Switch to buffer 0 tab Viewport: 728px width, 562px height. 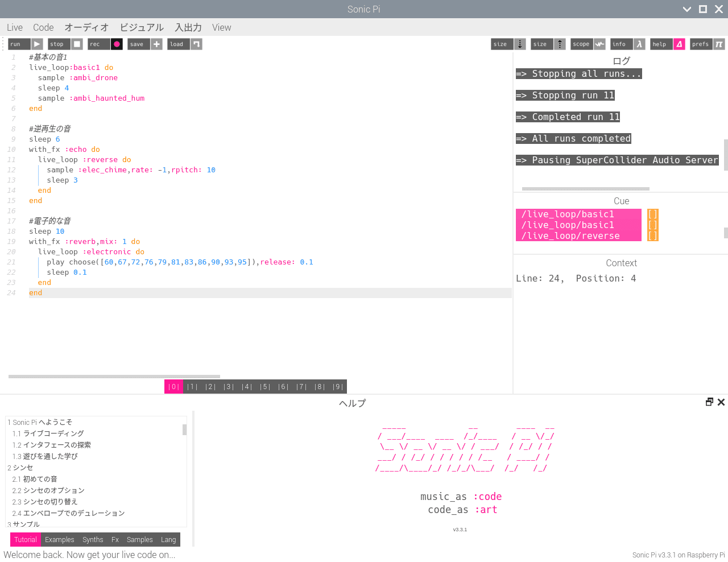173,387
